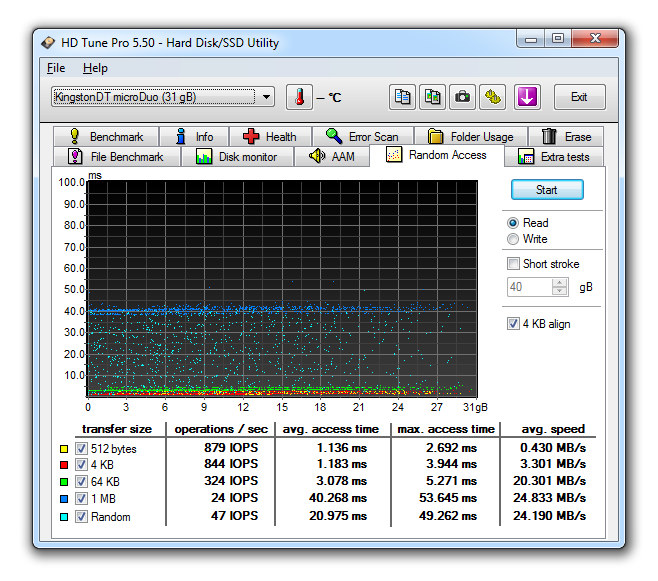Click the operations / sec column header
Viewport: 658px width, 581px height.
(221, 429)
